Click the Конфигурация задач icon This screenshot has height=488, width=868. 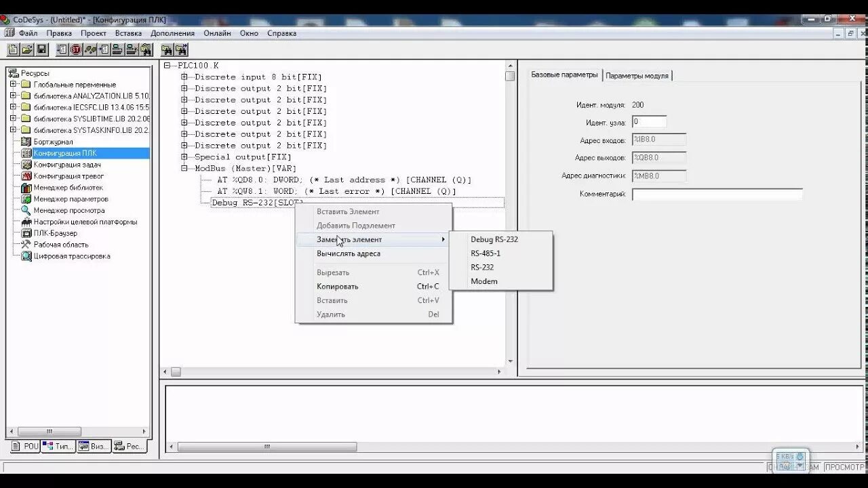tap(26, 165)
